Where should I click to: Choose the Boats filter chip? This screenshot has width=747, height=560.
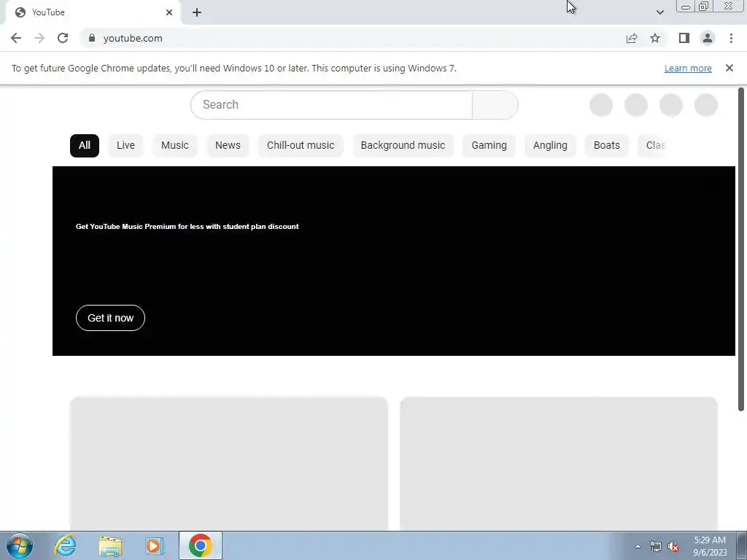[607, 145]
